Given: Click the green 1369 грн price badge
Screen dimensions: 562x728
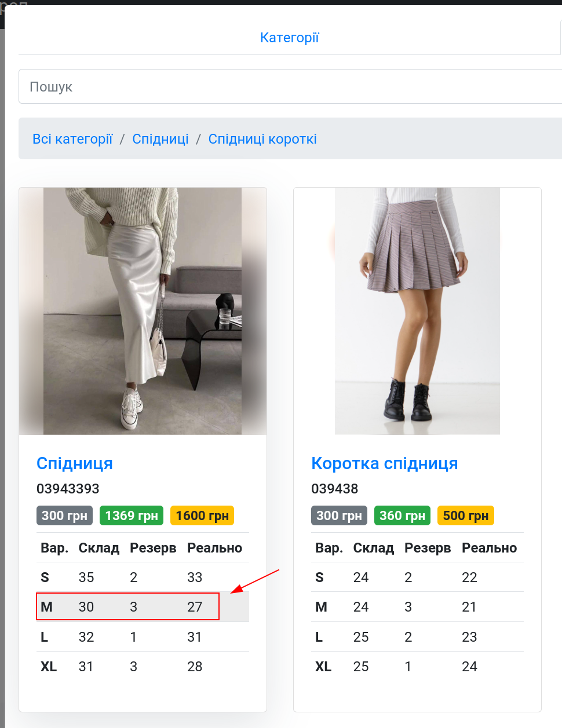Looking at the screenshot, I should (132, 515).
